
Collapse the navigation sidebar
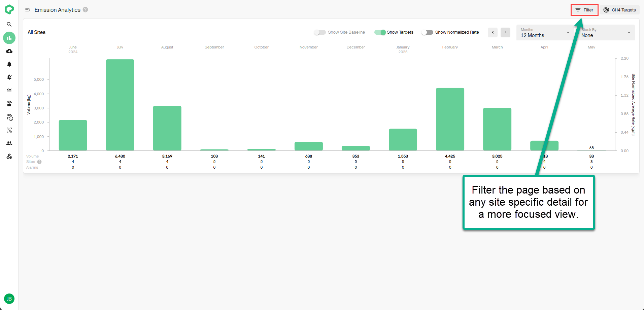[x=28, y=10]
